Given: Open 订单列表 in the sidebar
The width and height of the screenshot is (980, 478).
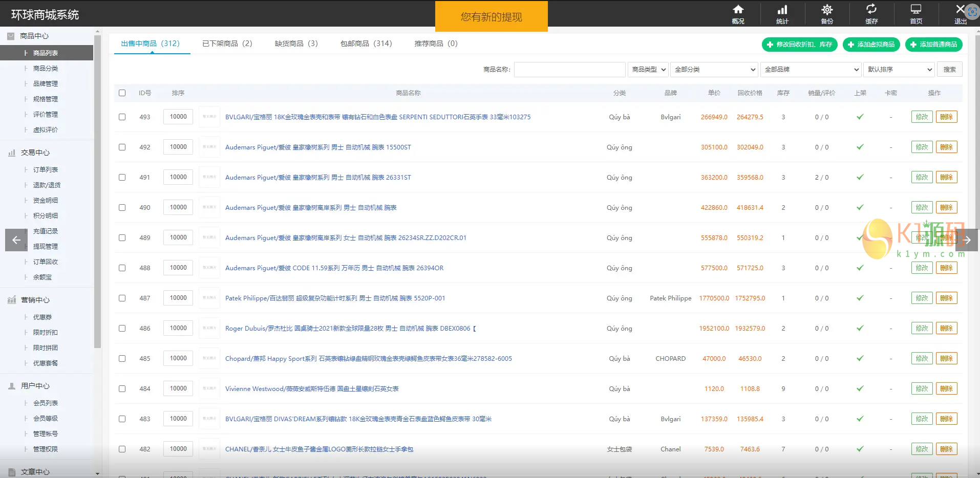Looking at the screenshot, I should 46,169.
